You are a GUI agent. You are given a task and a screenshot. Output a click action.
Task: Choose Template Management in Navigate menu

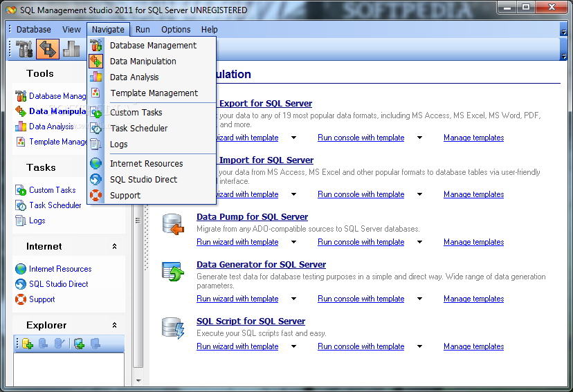tap(154, 93)
